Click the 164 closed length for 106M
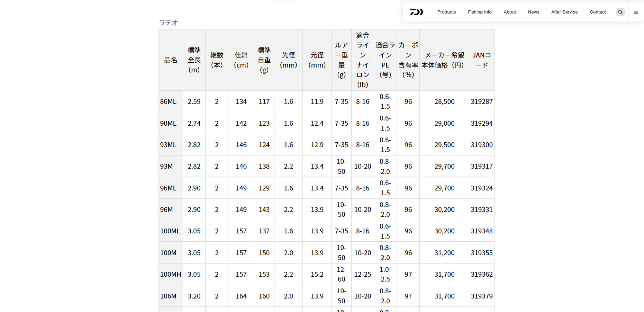Screen dimensions: 644x312 click(x=241, y=296)
